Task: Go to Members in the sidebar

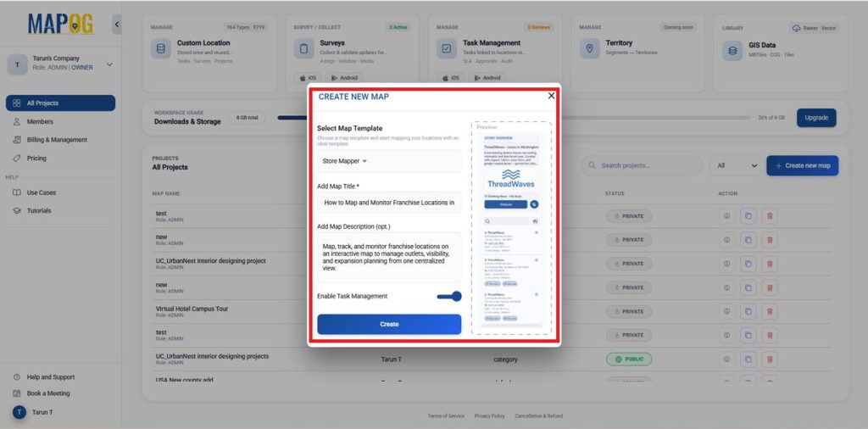Action: [x=40, y=121]
